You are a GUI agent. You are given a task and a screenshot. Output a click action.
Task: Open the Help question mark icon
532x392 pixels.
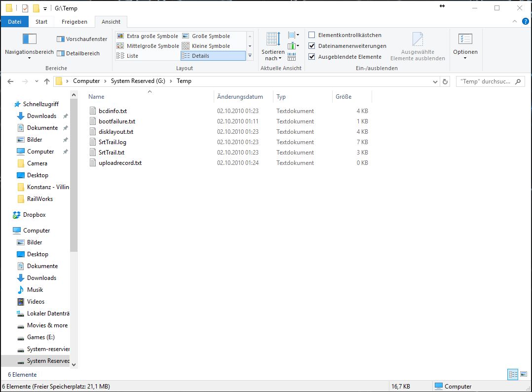pyautogui.click(x=525, y=21)
